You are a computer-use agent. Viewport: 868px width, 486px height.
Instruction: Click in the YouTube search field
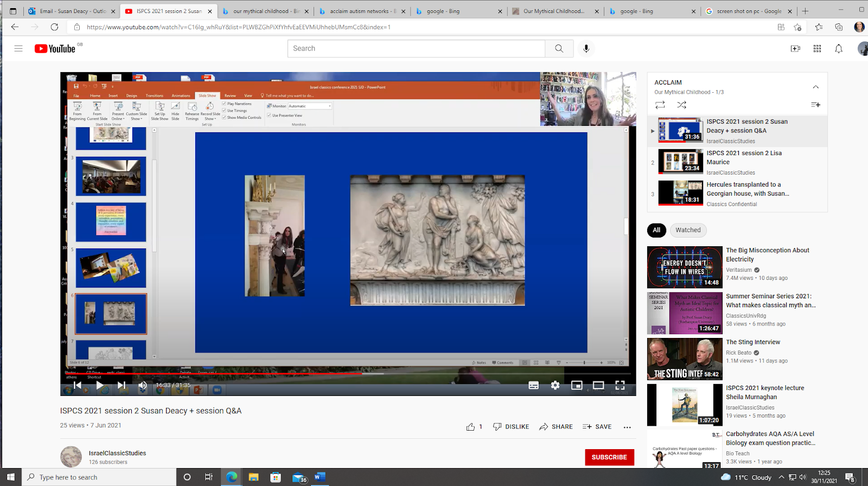416,48
